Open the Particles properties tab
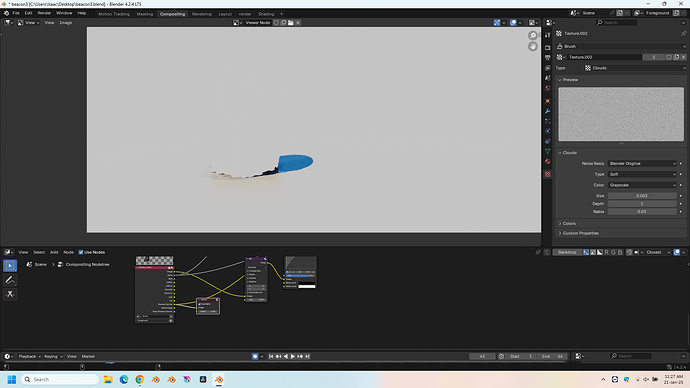This screenshot has width=690, height=388. [x=547, y=121]
